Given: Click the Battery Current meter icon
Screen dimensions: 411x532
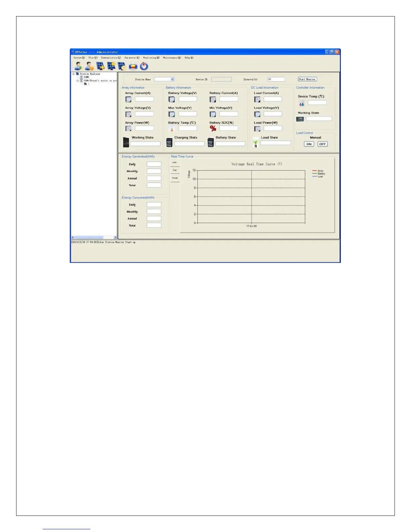Looking at the screenshot, I should [x=213, y=99].
